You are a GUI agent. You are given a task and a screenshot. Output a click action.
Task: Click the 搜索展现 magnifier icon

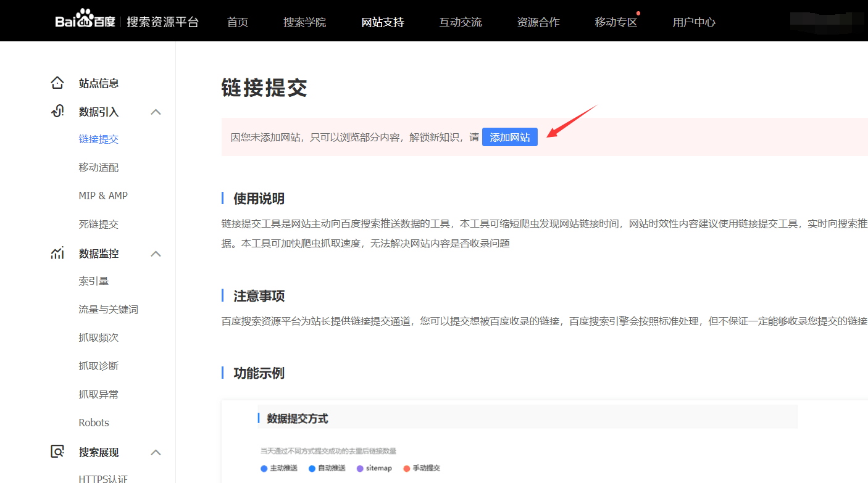[57, 451]
